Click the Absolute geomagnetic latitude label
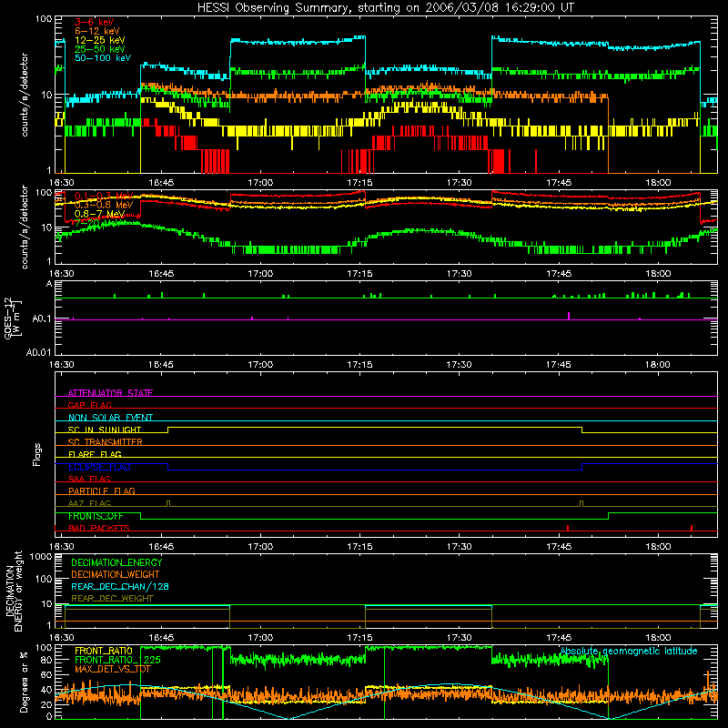Viewport: 728px width, 728px height. tap(629, 651)
